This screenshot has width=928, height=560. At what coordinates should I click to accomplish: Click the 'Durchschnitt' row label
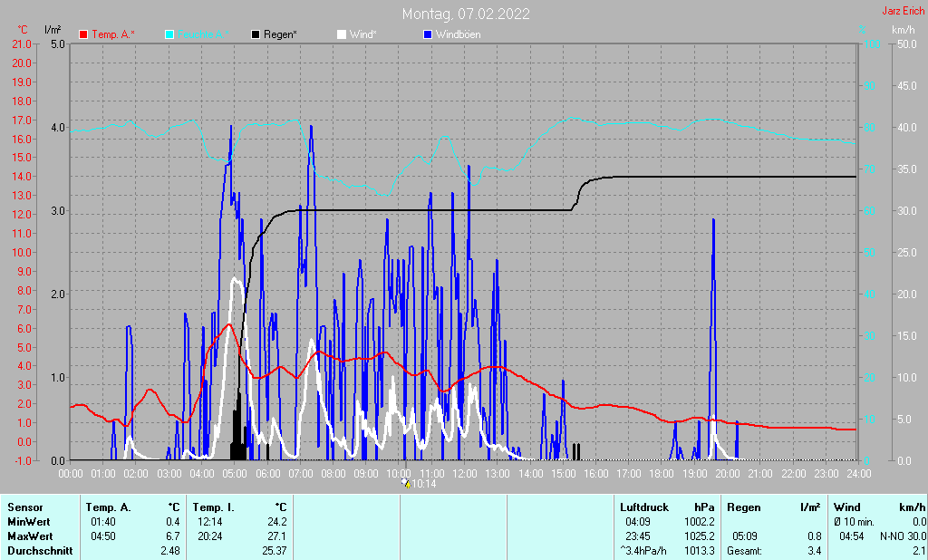[x=40, y=551]
